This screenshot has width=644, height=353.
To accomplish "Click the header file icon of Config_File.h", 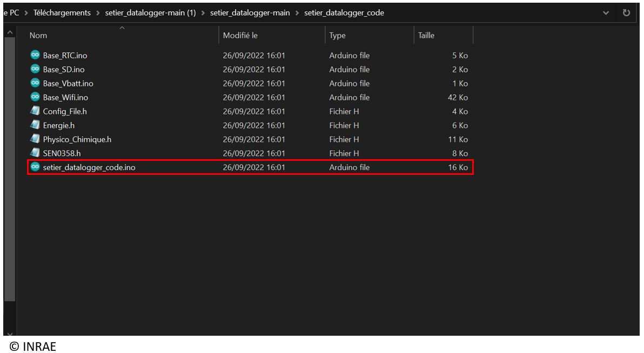I will (x=35, y=112).
